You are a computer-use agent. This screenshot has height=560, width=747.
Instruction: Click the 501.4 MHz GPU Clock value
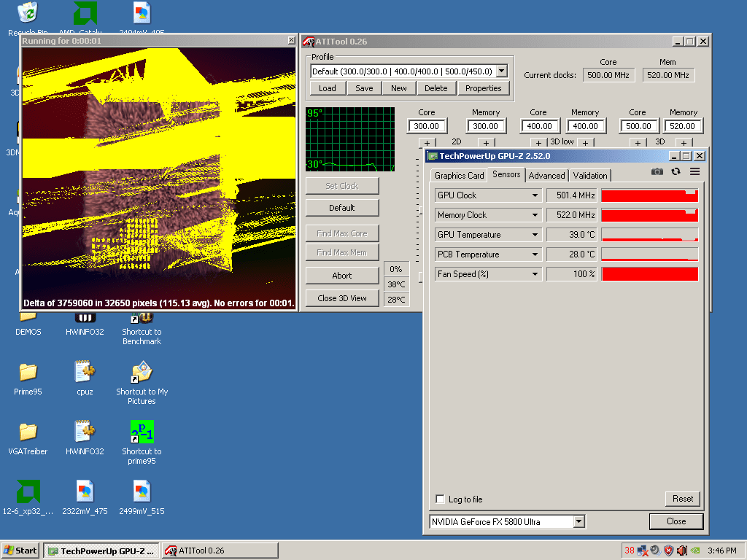pos(572,195)
